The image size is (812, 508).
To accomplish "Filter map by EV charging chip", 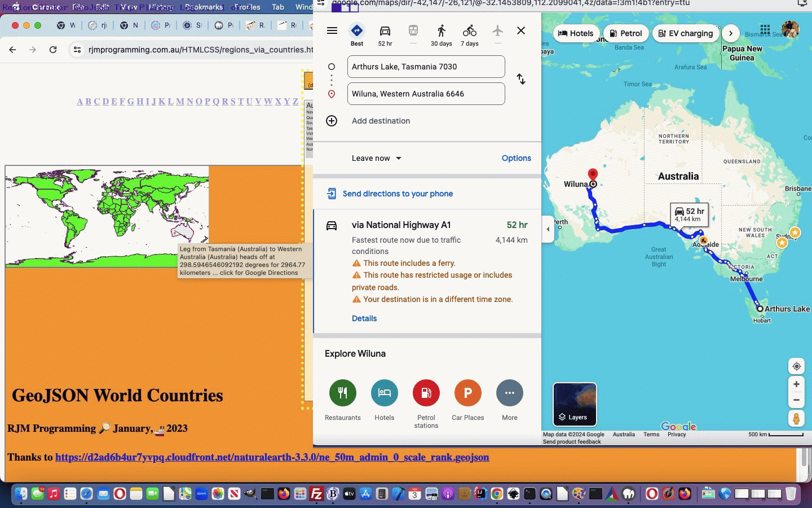I will click(x=686, y=33).
